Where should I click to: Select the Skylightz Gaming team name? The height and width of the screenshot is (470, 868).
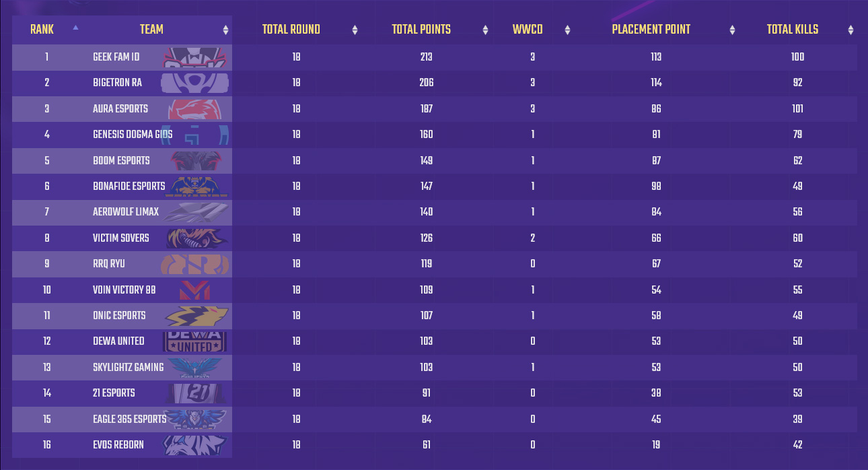click(x=128, y=368)
